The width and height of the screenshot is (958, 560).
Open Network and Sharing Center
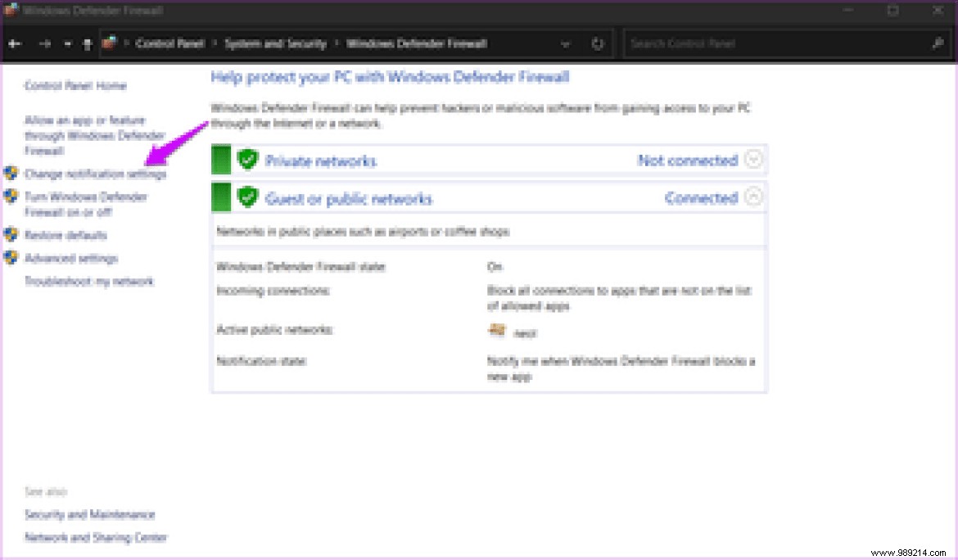tap(96, 537)
